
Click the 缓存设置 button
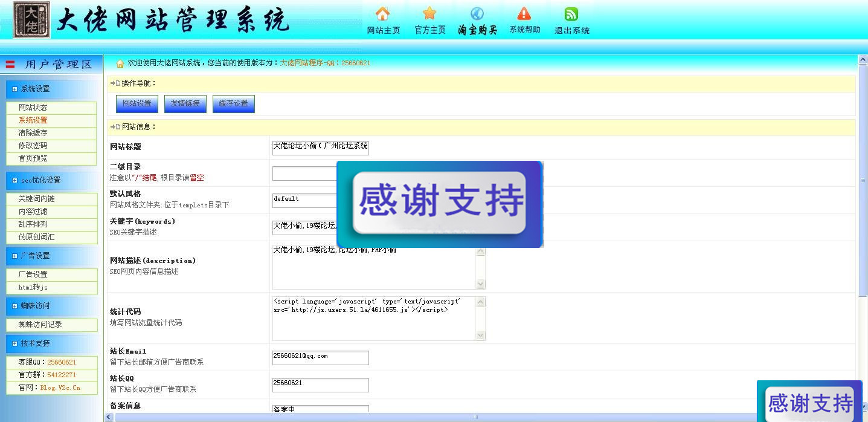click(x=234, y=104)
